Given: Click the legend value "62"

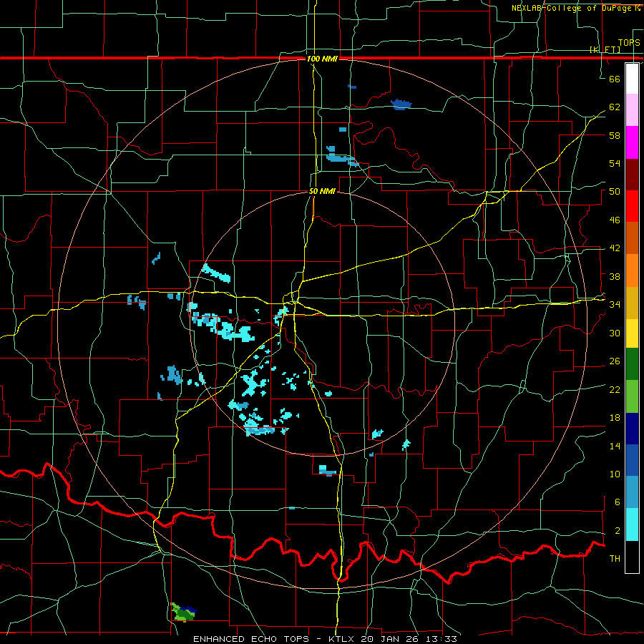Looking at the screenshot, I should 615,107.
